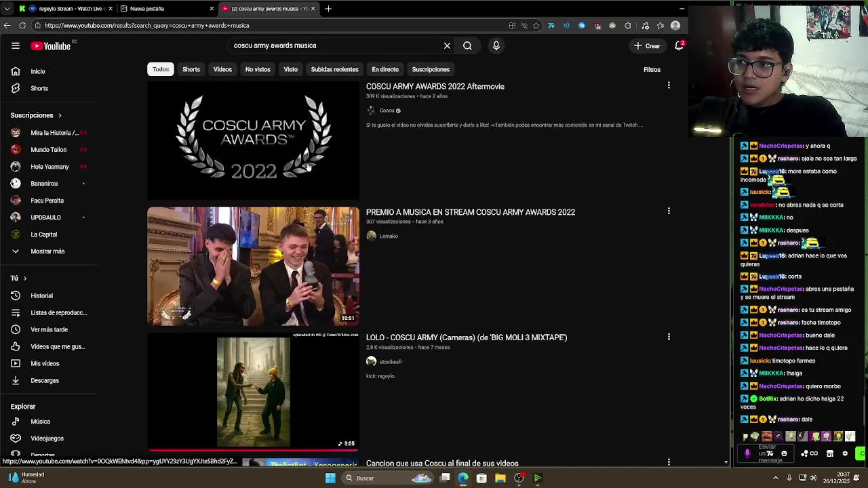Select the Visto filter chip
Image resolution: width=868 pixels, height=488 pixels.
coord(290,69)
